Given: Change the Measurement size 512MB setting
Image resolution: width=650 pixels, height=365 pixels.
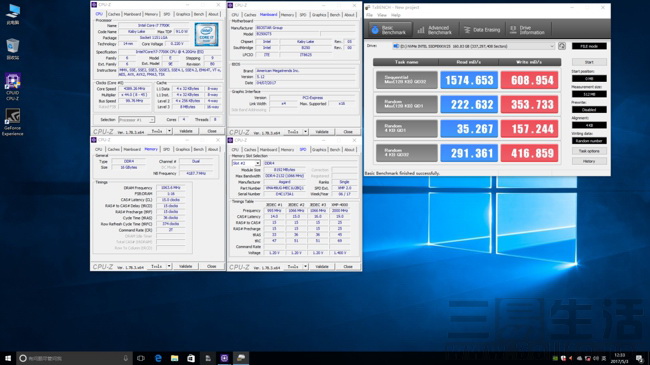Looking at the screenshot, I should (x=589, y=94).
